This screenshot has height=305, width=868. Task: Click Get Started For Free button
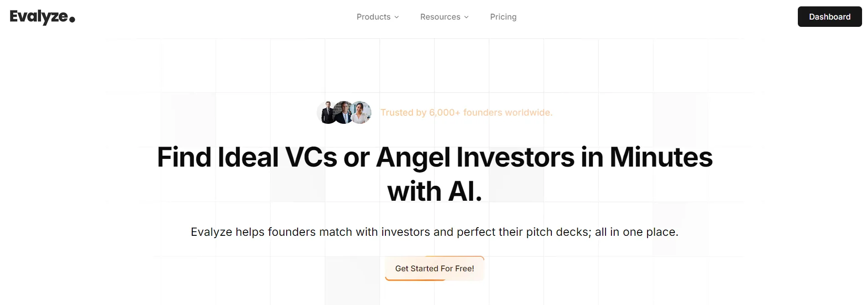(x=434, y=269)
